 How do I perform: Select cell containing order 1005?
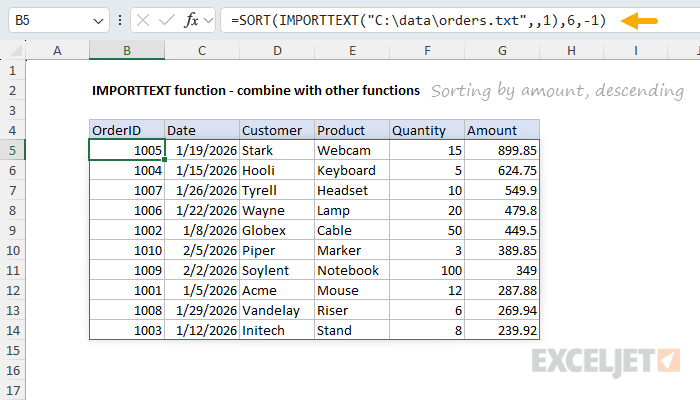pos(127,150)
